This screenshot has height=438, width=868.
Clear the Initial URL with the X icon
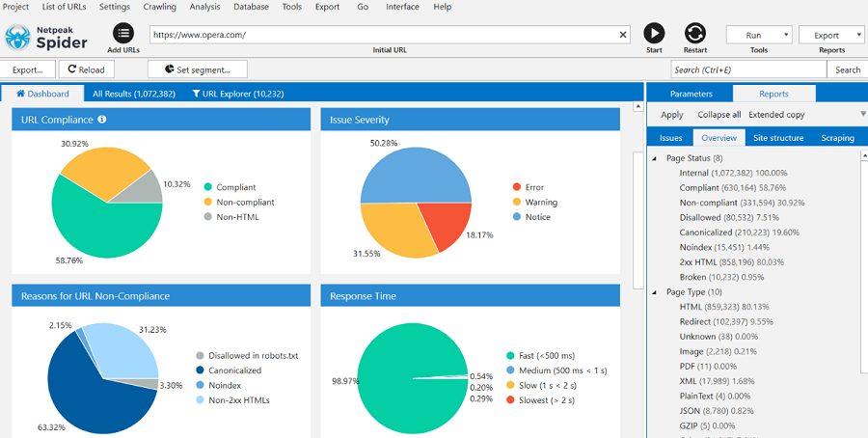623,35
